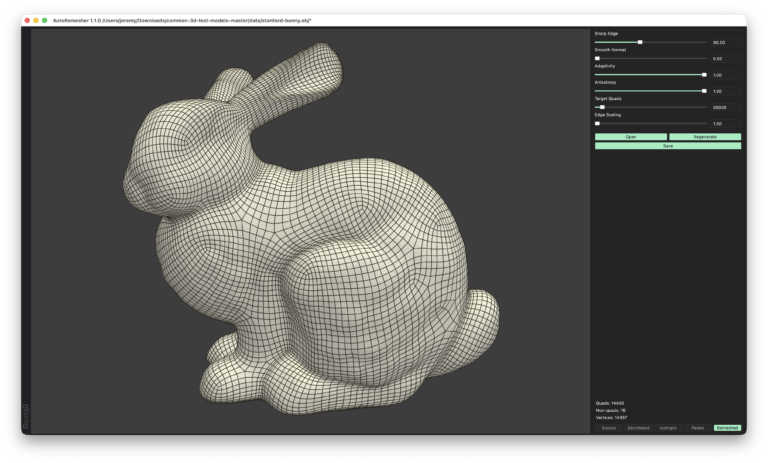Viewport: 768px width, 463px height.
Task: Click the Target Quads label
Action: coord(608,98)
